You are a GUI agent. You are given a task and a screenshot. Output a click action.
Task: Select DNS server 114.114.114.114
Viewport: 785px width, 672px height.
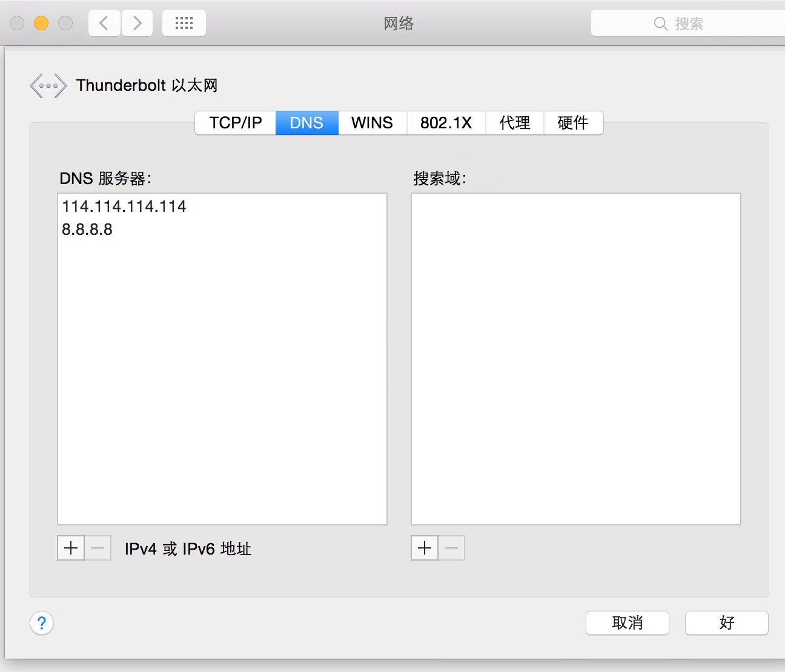222,206
